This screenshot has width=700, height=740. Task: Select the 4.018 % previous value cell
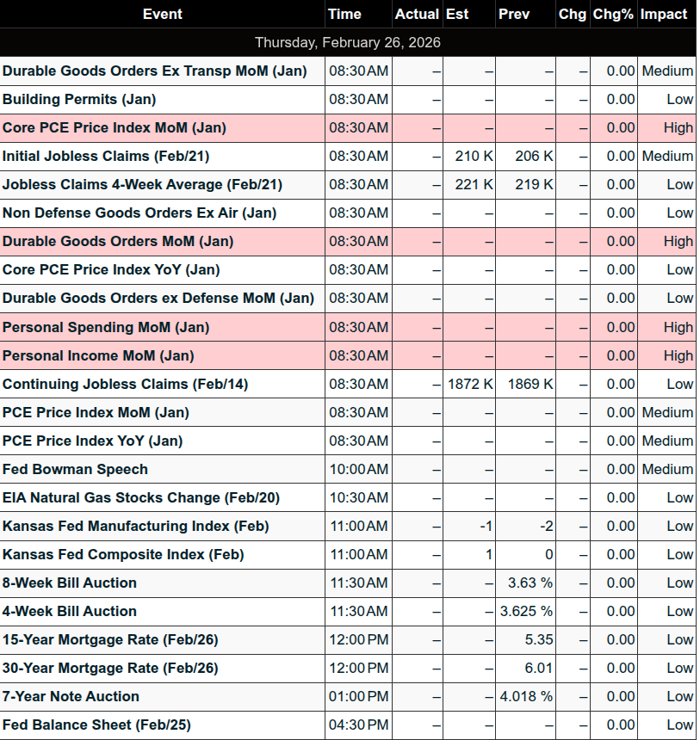(526, 696)
